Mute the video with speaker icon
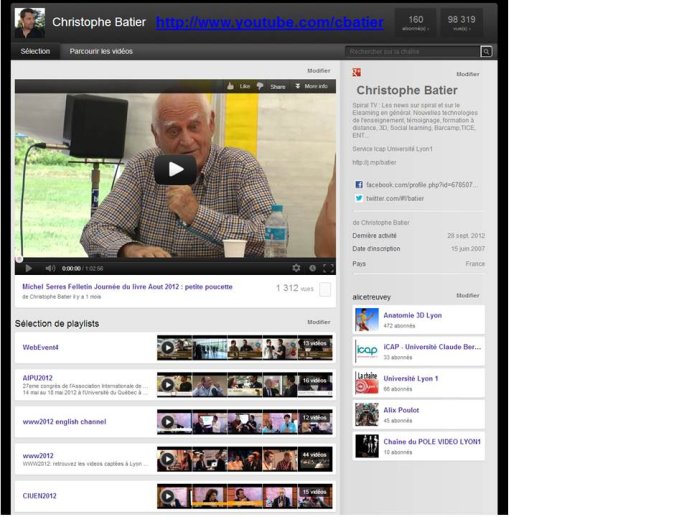Image resolution: width=689 pixels, height=517 pixels. click(50, 268)
